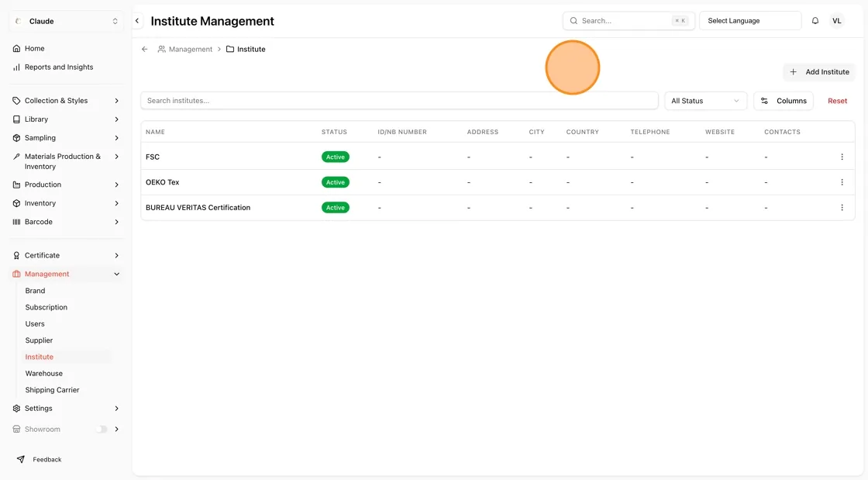Click the COUNTRY column header
Viewport: 868px width, 480px height.
pos(582,132)
